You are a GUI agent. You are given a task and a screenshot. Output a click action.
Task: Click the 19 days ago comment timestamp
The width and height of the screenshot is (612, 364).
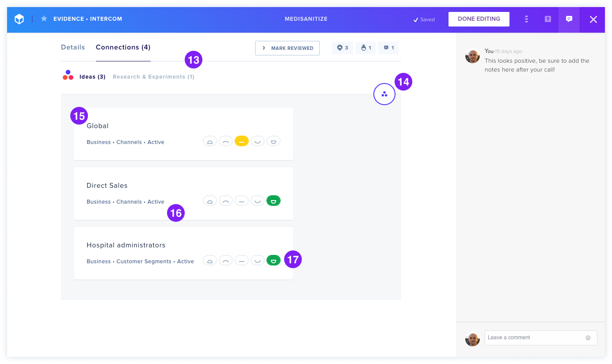click(509, 52)
